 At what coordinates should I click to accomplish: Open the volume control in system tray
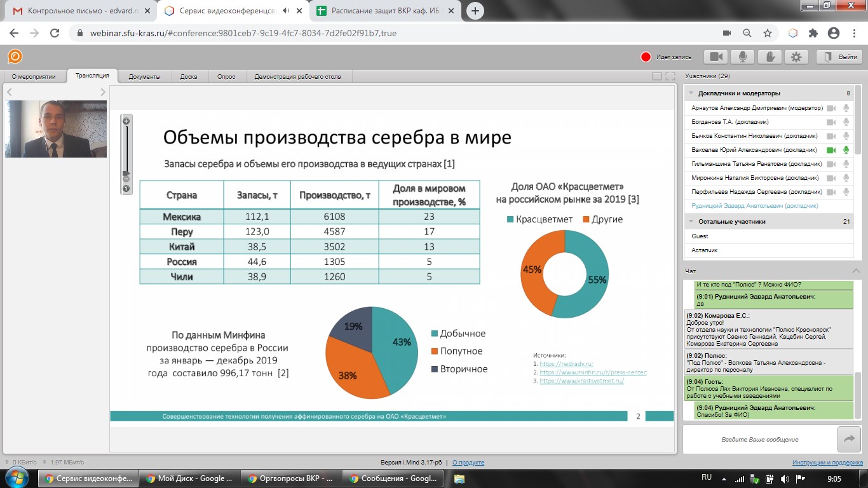785,478
